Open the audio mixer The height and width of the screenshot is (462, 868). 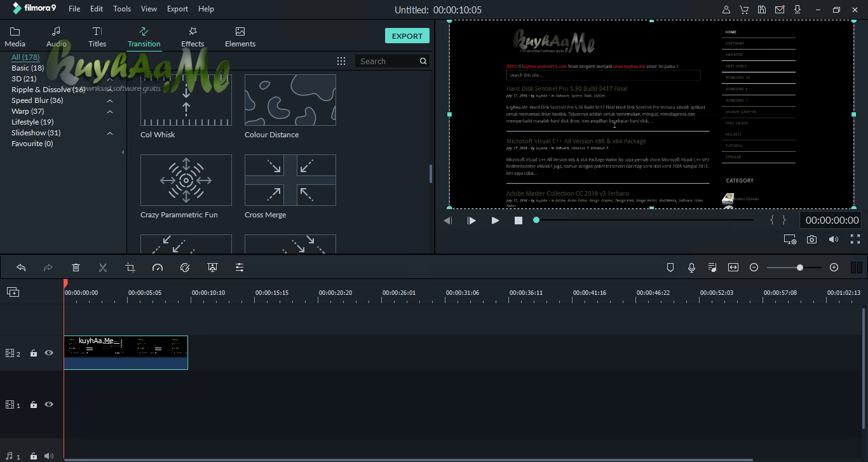712,268
